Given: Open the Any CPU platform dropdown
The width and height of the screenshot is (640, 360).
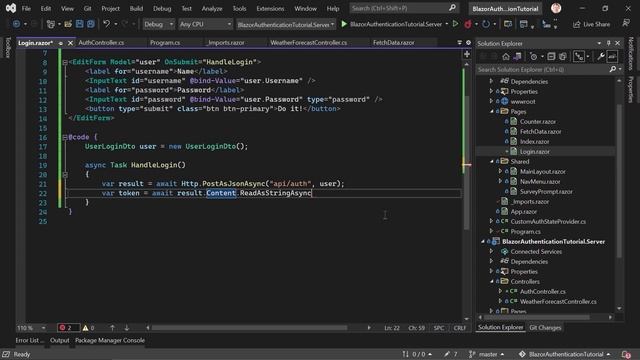Looking at the screenshot, I should tap(205, 24).
